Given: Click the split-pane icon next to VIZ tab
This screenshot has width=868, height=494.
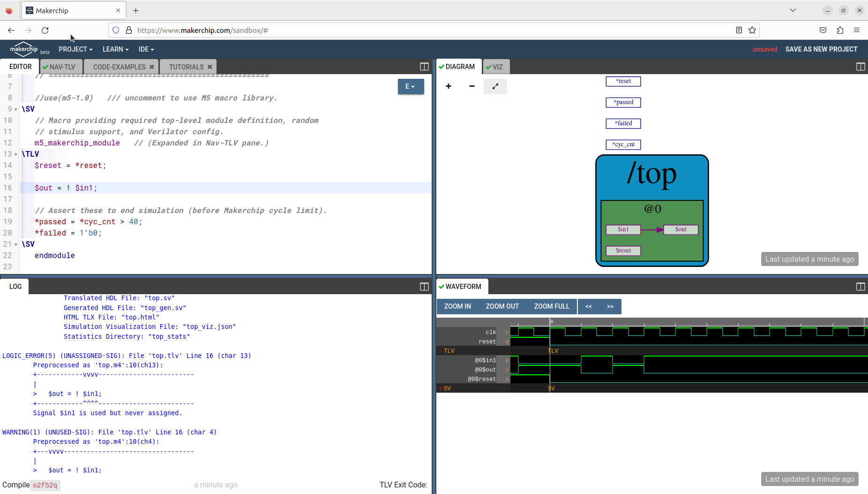Looking at the screenshot, I should tap(861, 67).
